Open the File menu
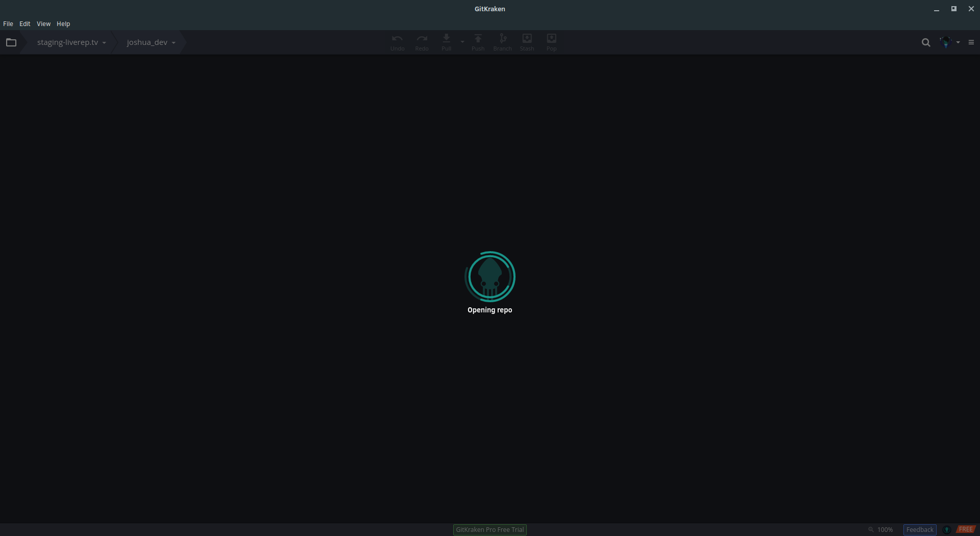980x536 pixels. 8,24
